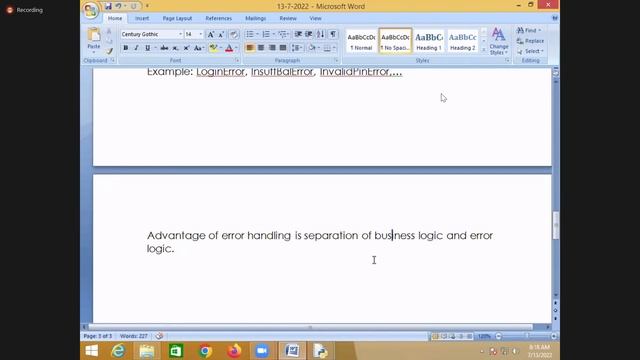Click Clear Formatting icon
The width and height of the screenshot is (640, 360).
233,34
